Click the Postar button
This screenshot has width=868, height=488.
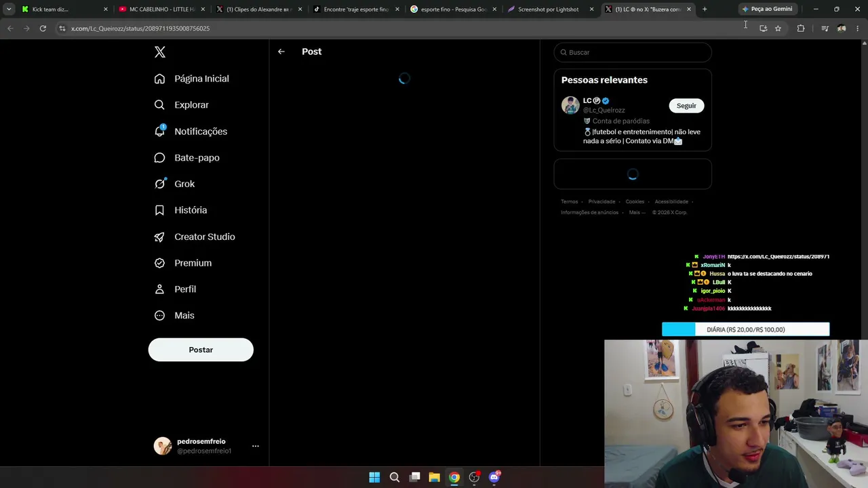click(x=201, y=350)
